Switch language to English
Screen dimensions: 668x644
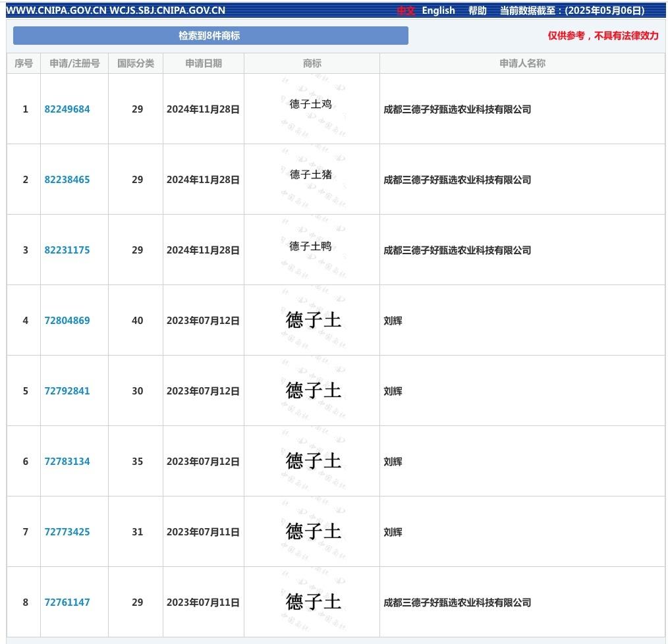point(438,11)
